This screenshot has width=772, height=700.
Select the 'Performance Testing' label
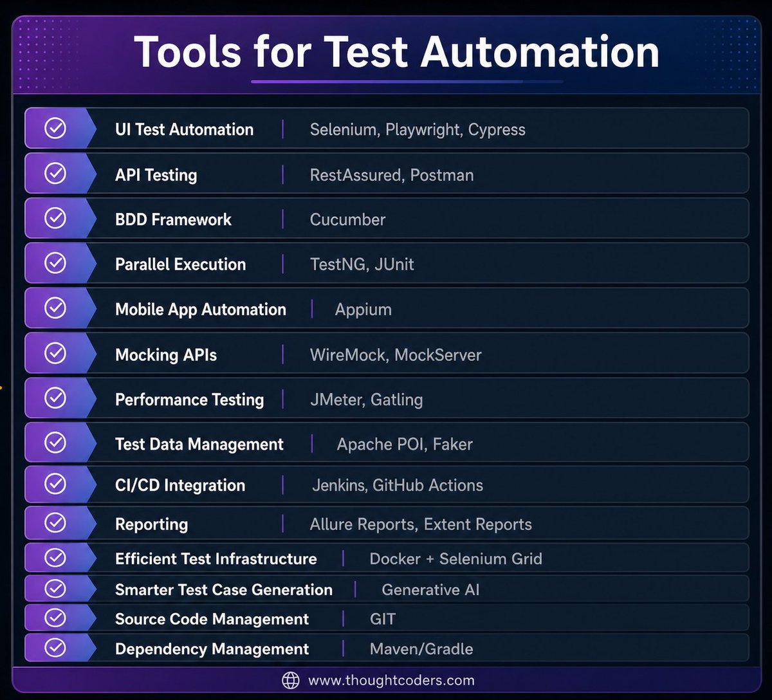189,400
